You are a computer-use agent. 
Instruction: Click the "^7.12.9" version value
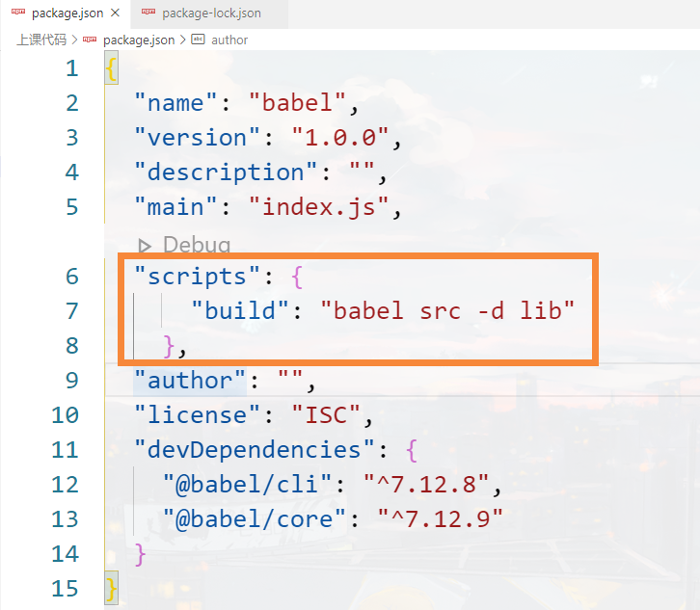pyautogui.click(x=441, y=519)
